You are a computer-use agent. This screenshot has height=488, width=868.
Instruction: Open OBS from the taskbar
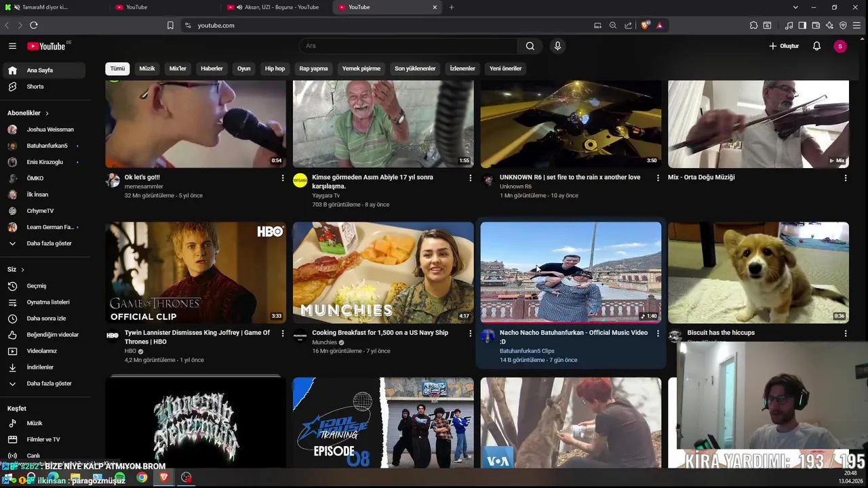186,477
